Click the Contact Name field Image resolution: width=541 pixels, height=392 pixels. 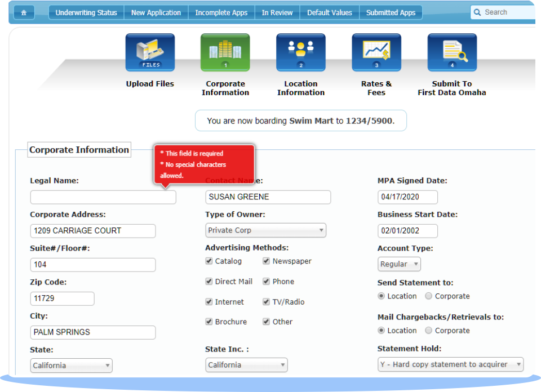click(x=268, y=197)
